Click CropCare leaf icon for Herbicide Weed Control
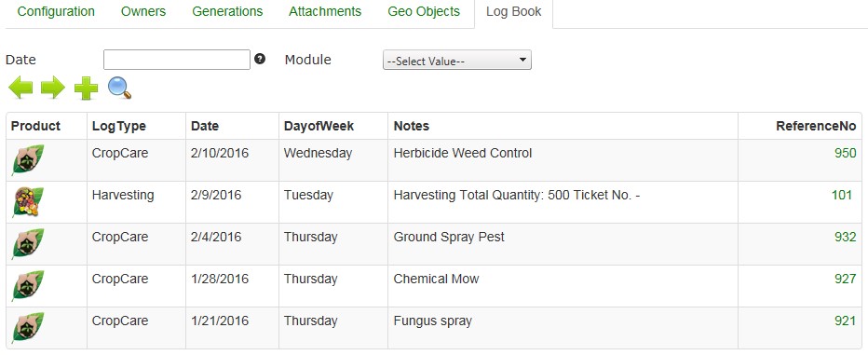868x355 pixels. tap(28, 160)
